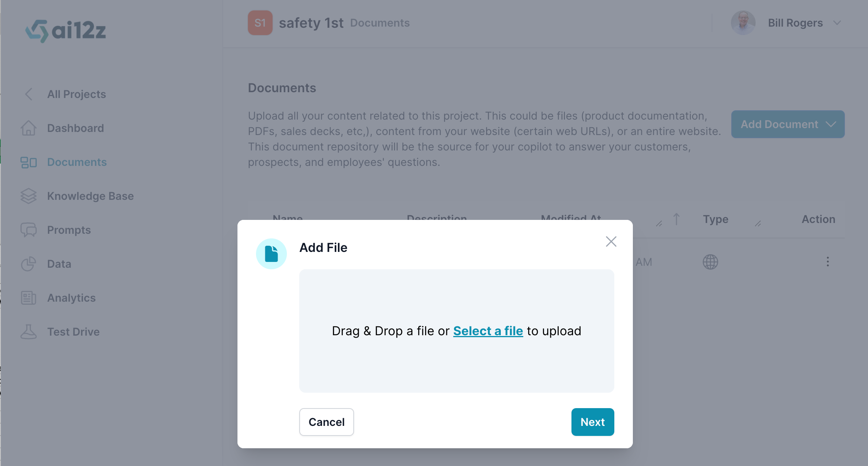
Task: Navigate to Prompts section
Action: (68, 230)
